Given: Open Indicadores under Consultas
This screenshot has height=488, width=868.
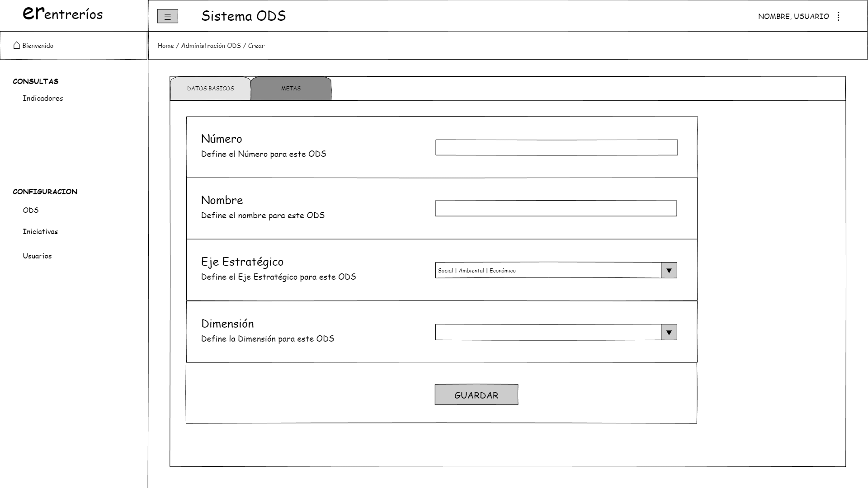Looking at the screenshot, I should (43, 99).
